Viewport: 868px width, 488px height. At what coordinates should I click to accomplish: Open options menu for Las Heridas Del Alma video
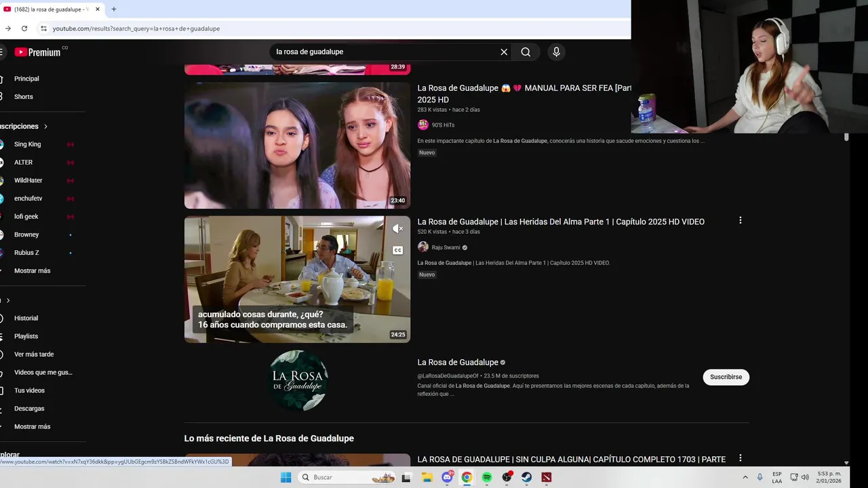click(740, 220)
